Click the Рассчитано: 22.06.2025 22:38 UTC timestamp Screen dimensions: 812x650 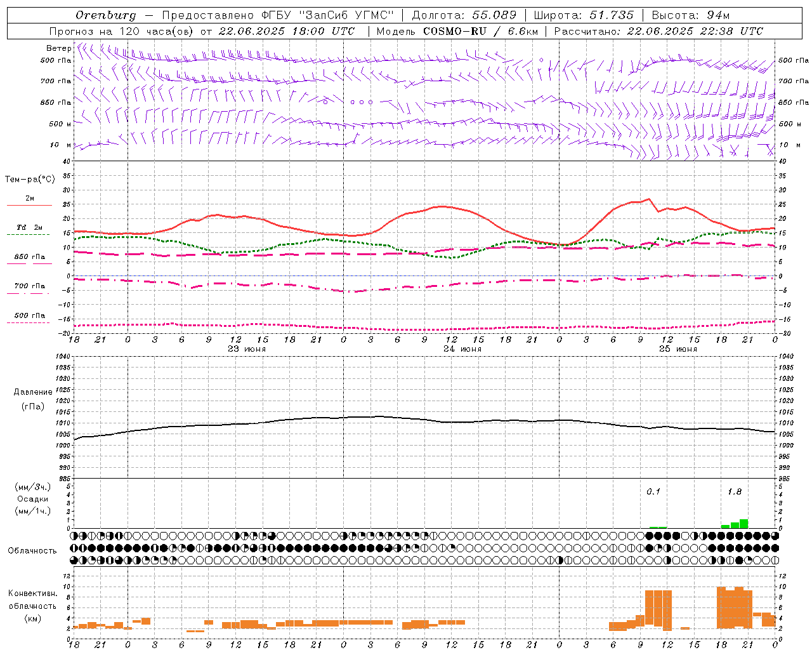pyautogui.click(x=658, y=31)
